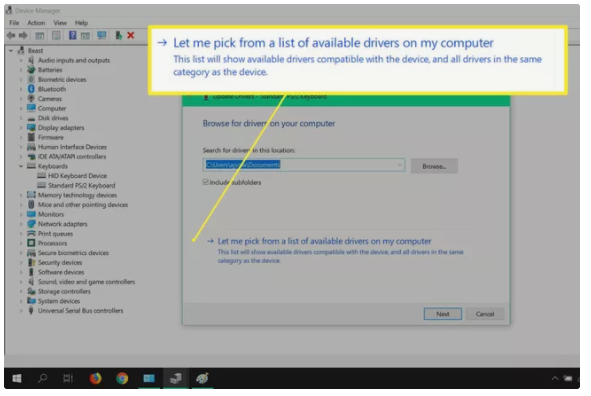This screenshot has height=396, width=591.
Task: Toggle the Include subfolders checkbox
Action: (x=205, y=182)
